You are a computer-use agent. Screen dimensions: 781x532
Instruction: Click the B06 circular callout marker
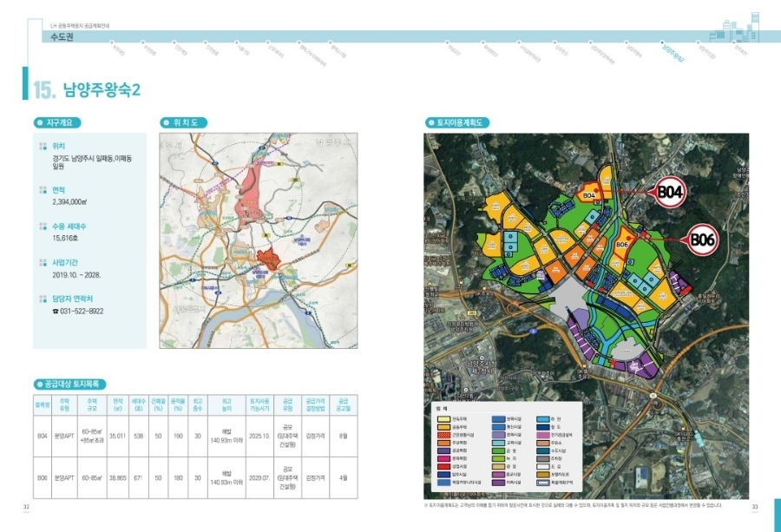(x=703, y=240)
